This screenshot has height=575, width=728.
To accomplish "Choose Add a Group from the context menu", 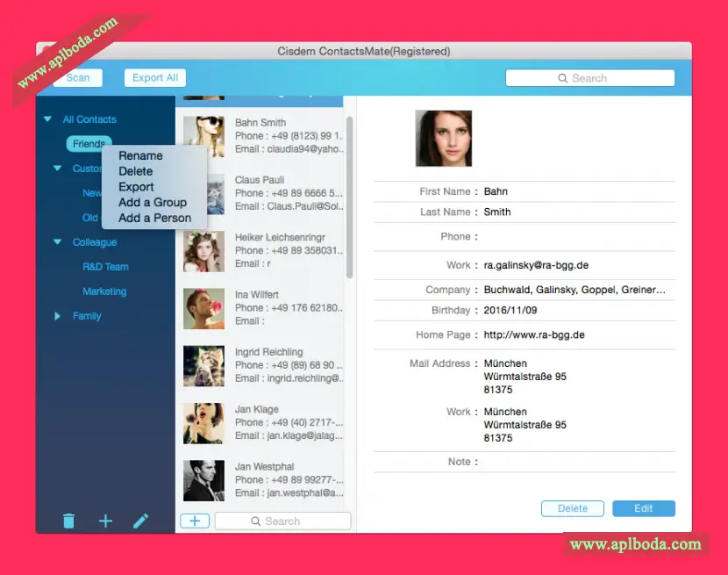I will [153, 202].
